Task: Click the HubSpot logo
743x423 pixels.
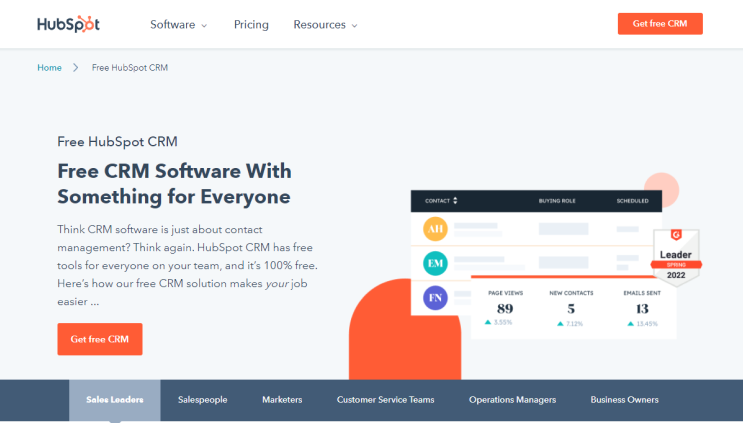Action: coord(68,24)
